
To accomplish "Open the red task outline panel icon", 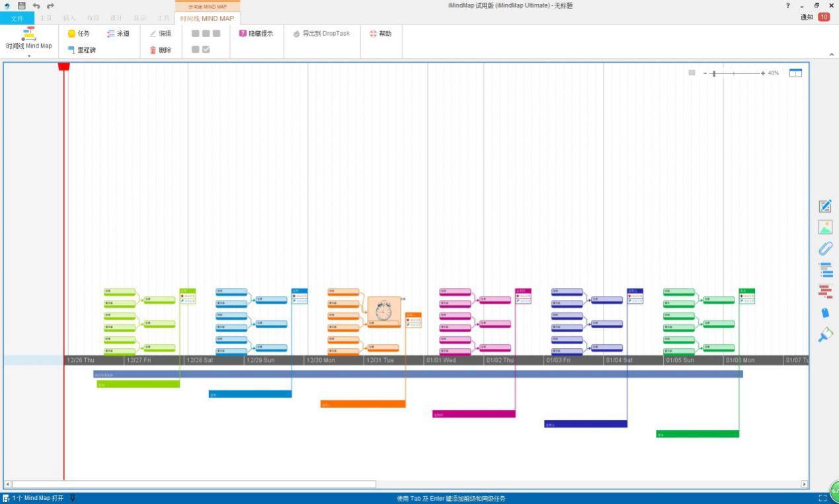I will (825, 291).
